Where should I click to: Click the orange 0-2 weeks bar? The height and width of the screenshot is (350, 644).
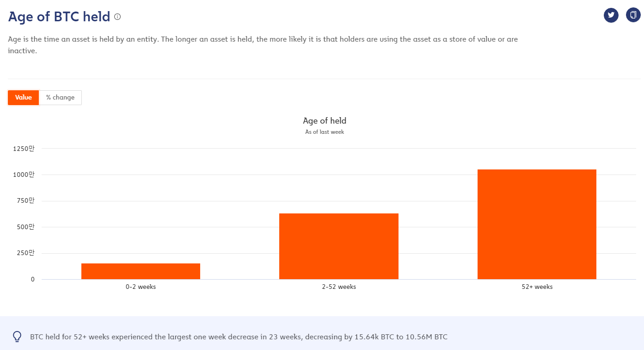pyautogui.click(x=141, y=271)
